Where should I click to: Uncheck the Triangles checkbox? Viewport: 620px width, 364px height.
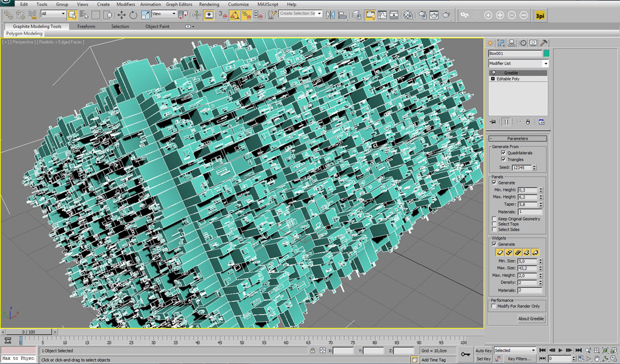(x=503, y=159)
